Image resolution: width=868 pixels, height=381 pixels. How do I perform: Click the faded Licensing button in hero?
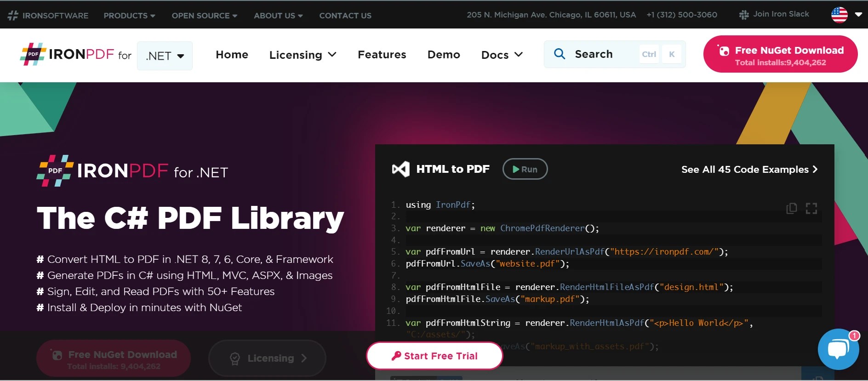coord(267,358)
